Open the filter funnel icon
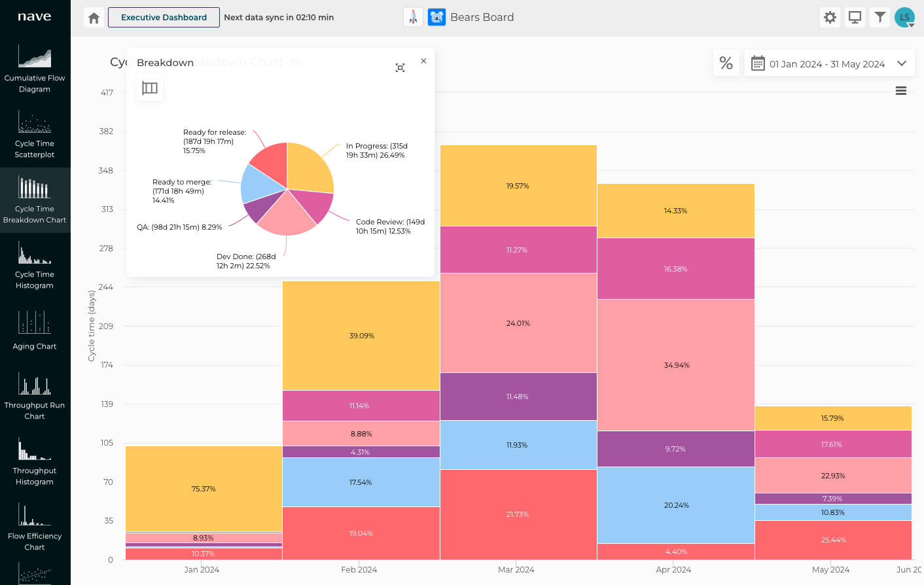Image resolution: width=924 pixels, height=585 pixels. click(x=880, y=18)
